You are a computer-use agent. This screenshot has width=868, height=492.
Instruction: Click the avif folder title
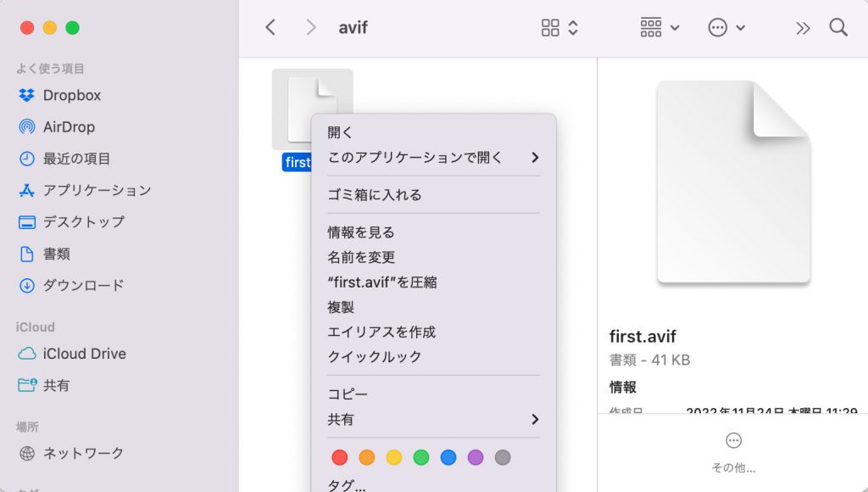click(x=353, y=27)
